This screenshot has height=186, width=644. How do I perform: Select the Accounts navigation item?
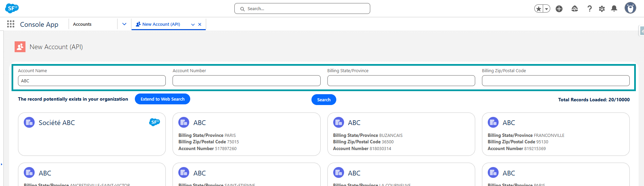click(82, 24)
